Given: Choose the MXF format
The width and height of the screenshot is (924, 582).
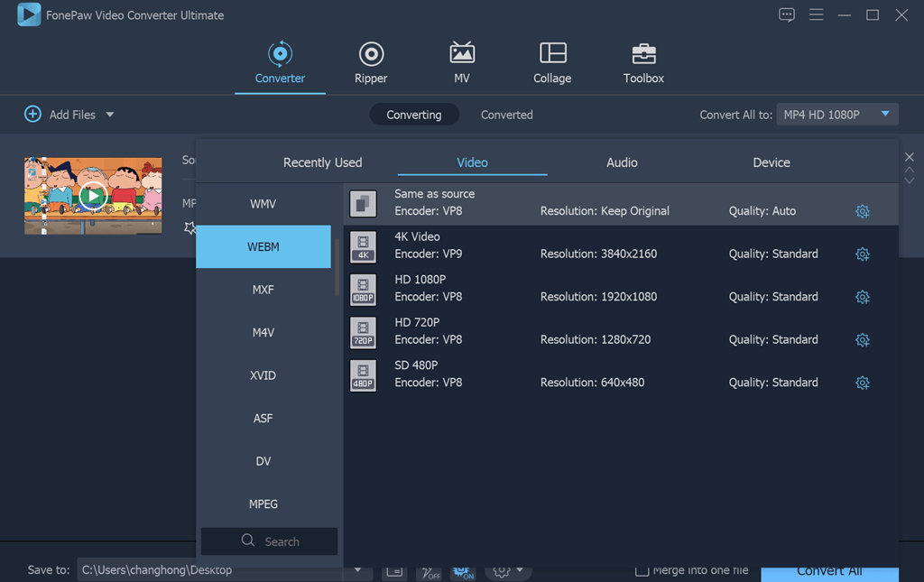Looking at the screenshot, I should coord(263,290).
